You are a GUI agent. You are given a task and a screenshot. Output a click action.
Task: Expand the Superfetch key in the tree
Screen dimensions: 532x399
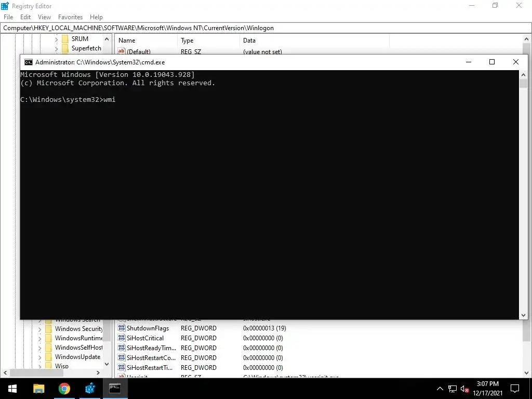pos(56,49)
